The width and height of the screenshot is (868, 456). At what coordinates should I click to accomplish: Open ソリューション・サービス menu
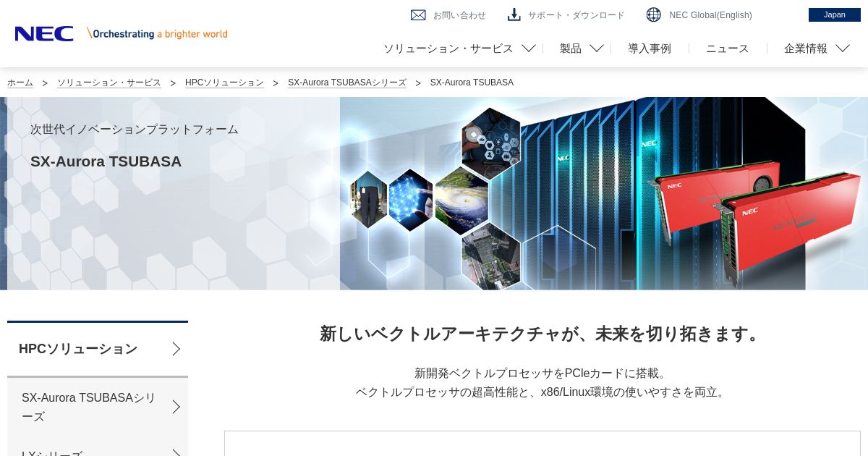tap(448, 48)
